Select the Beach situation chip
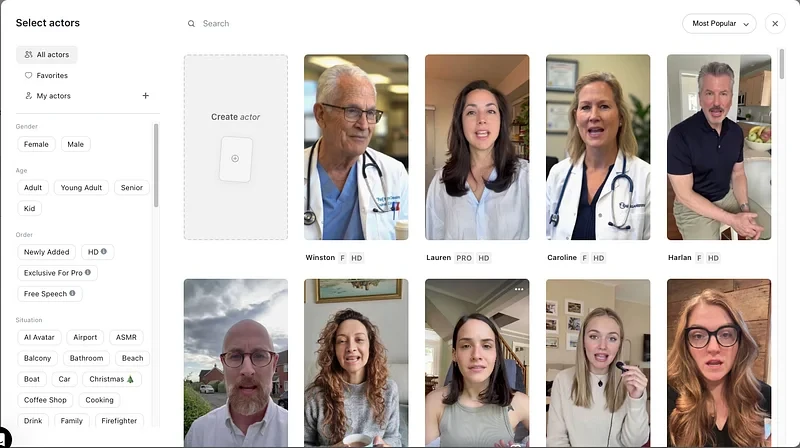Image resolution: width=800 pixels, height=448 pixels. [133, 358]
